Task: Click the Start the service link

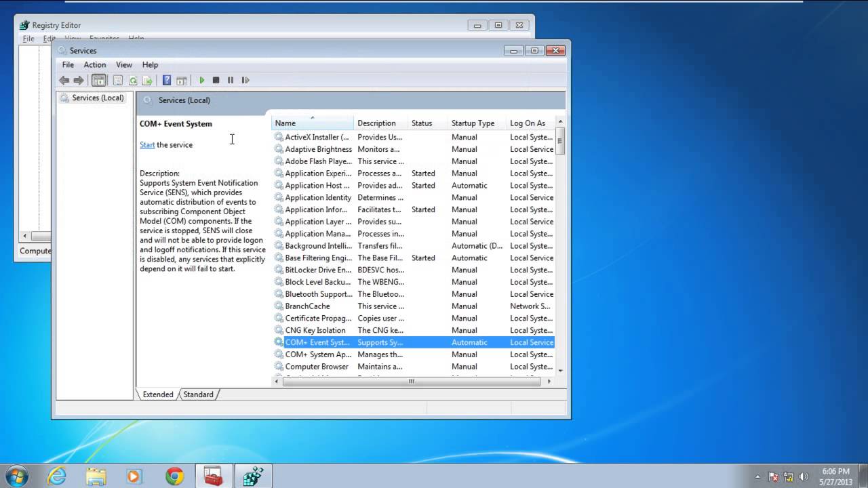Action: [x=147, y=145]
